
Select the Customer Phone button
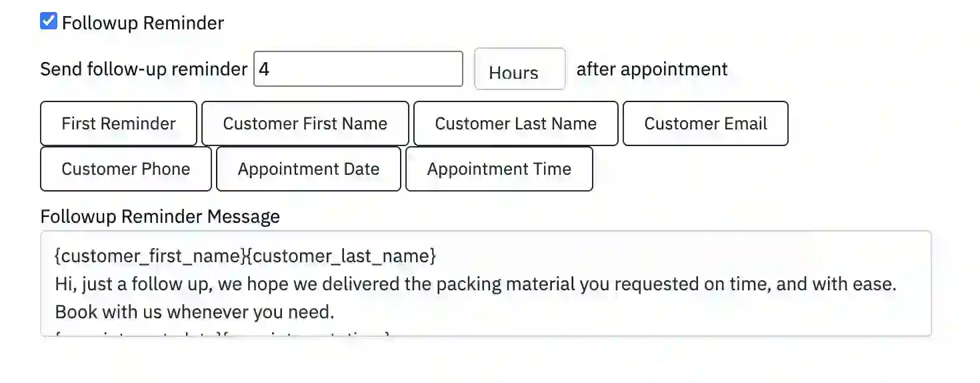[x=126, y=169]
